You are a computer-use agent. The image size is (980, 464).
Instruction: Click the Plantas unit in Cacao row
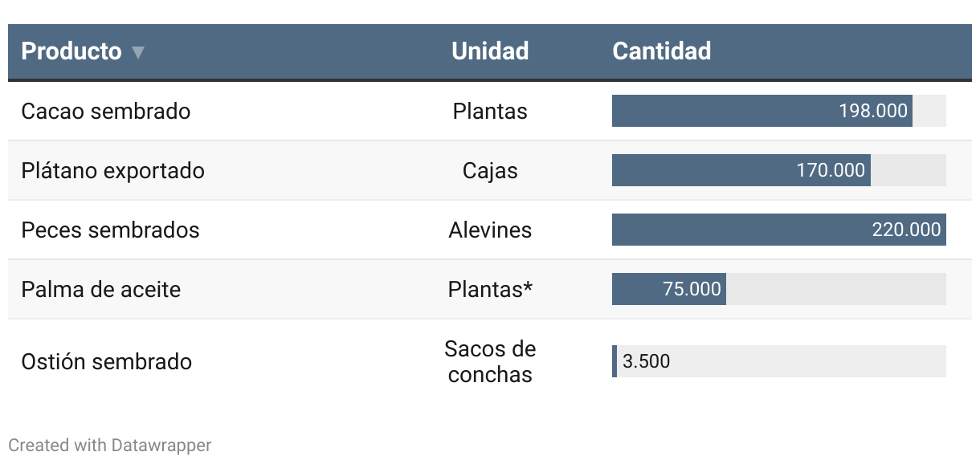point(490,111)
